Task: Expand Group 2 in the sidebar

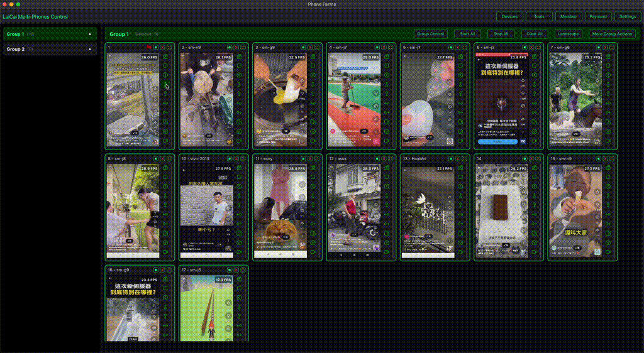Action: pos(89,49)
